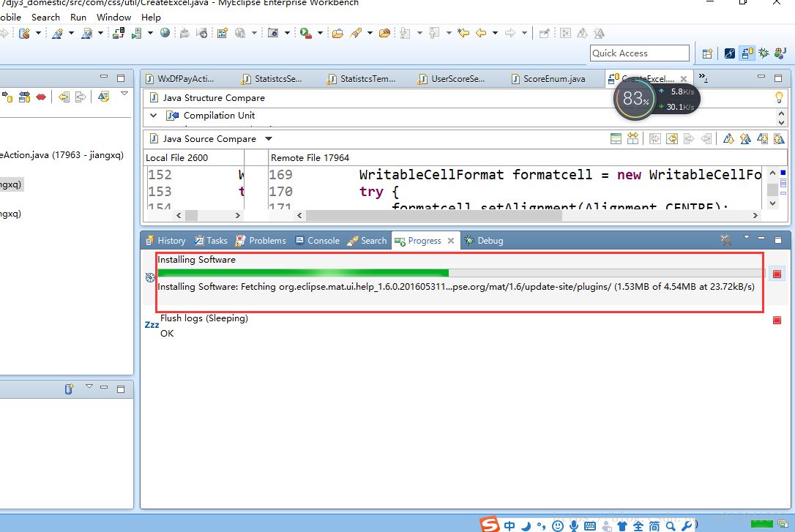Toggle the 中 Chinese input mode indicator

[x=509, y=526]
